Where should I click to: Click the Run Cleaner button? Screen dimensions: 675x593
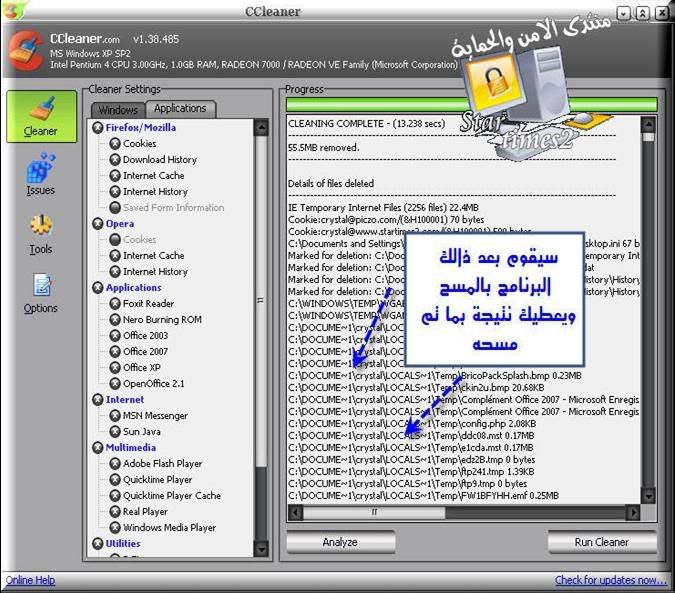pos(602,542)
